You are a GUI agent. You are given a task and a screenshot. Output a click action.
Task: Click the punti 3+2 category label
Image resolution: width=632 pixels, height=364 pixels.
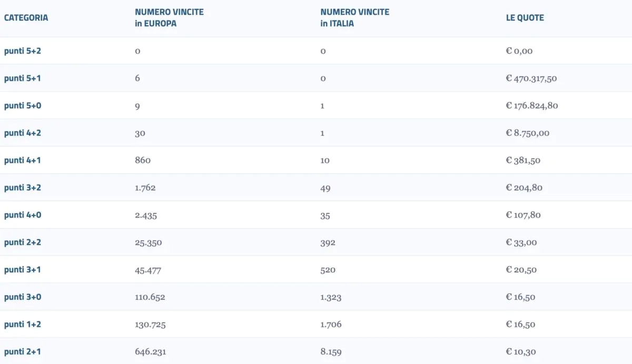22,188
